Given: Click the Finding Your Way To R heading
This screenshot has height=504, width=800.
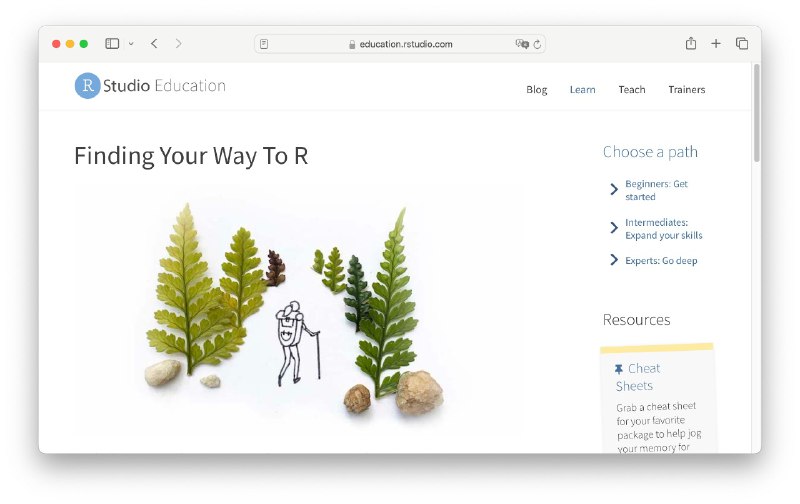Looking at the screenshot, I should tap(191, 156).
